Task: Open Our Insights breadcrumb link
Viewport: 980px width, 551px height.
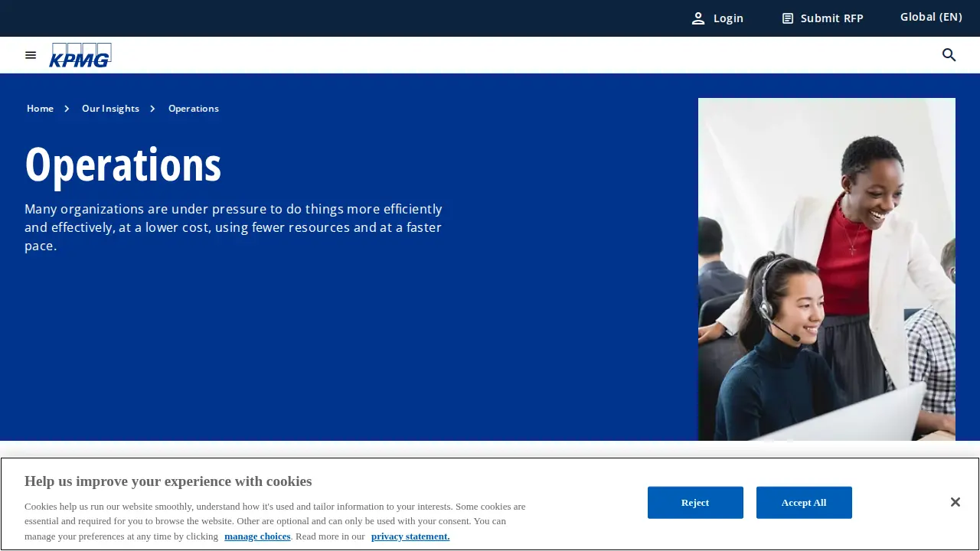Action: click(110, 109)
